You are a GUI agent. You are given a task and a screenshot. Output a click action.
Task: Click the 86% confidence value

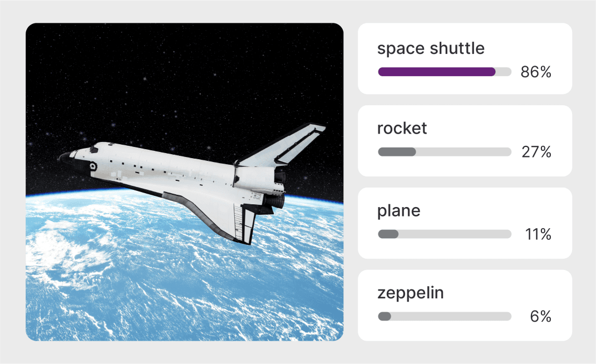tap(535, 72)
